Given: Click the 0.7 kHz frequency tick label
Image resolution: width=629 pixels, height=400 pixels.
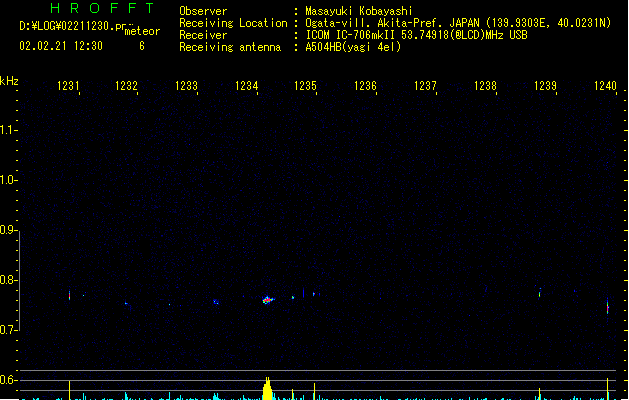Looking at the screenshot, I should coord(7,330).
